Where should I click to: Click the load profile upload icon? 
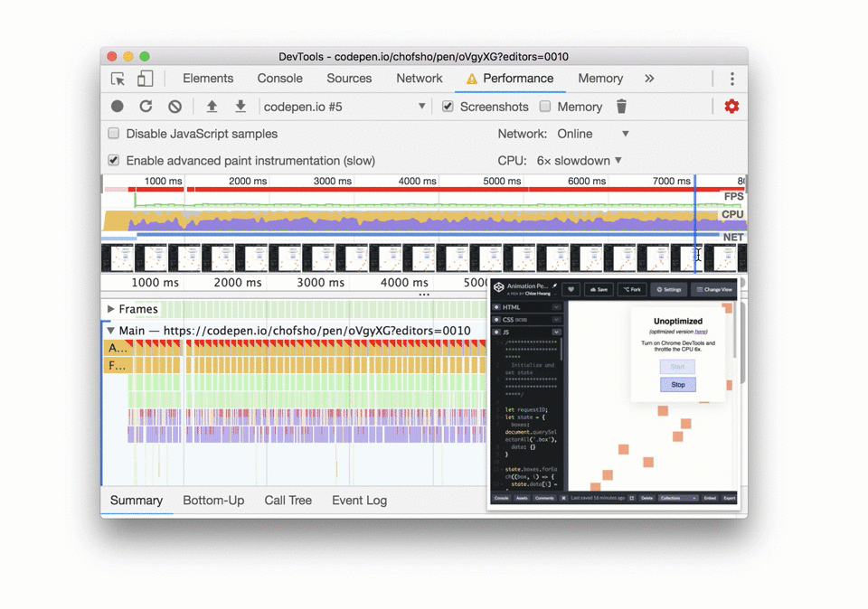(212, 107)
